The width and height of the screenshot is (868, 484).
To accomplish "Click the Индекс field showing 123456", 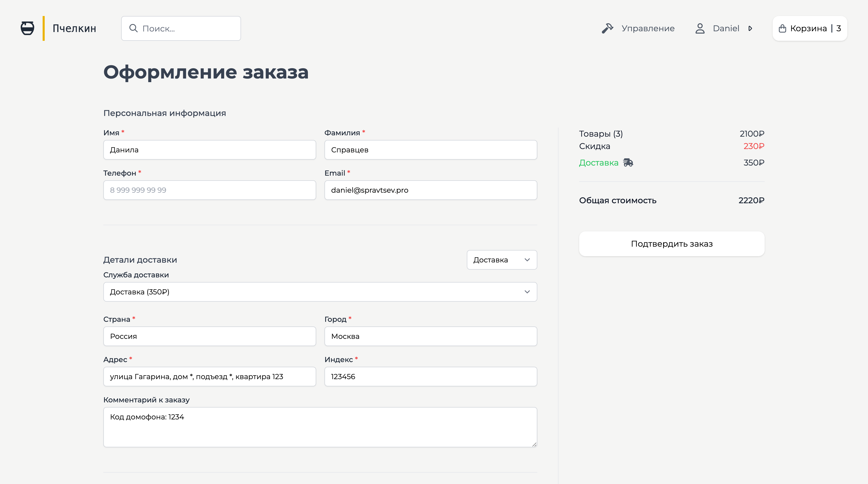I will tap(430, 377).
